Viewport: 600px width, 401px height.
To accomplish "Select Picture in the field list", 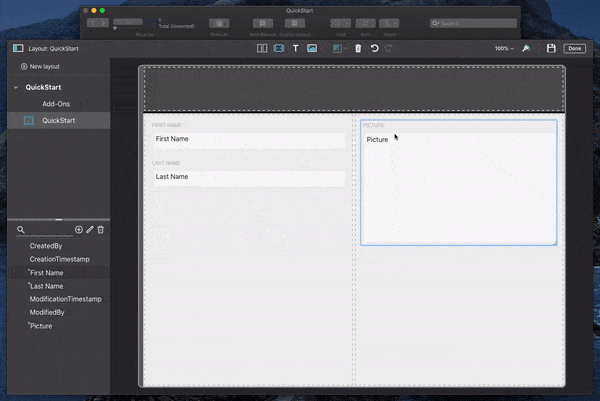I will coord(41,326).
